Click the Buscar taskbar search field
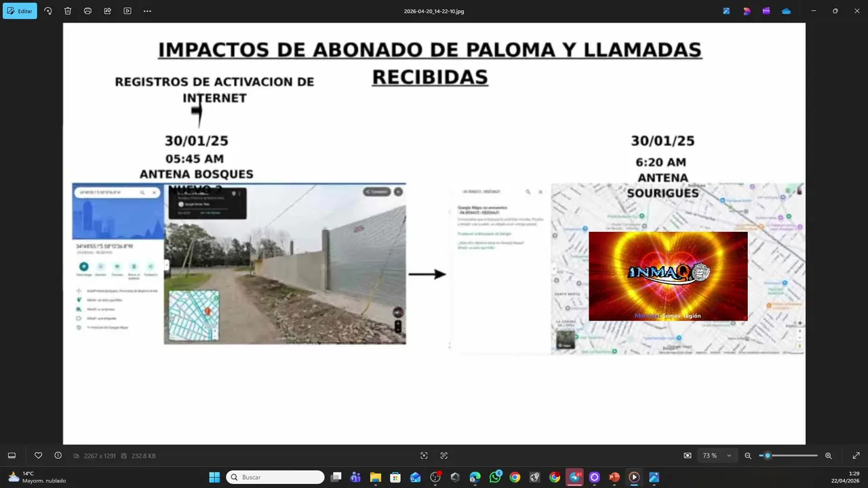Screen dimensions: 868x488 click(x=275, y=477)
